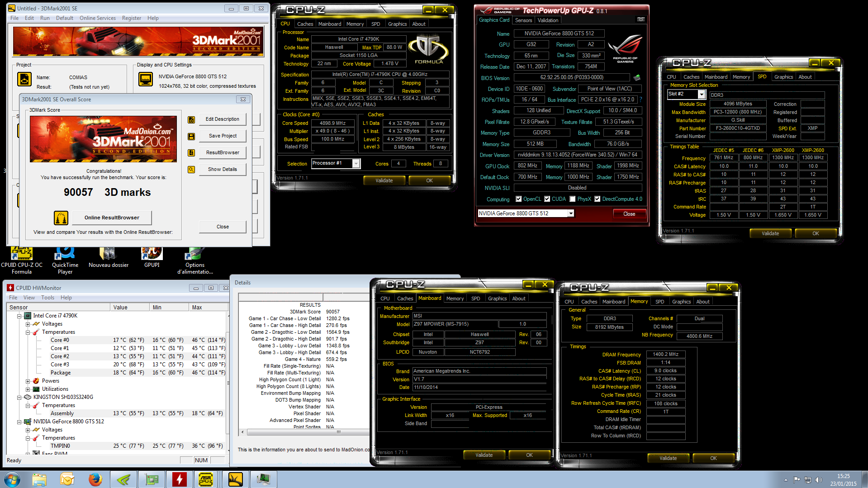Image resolution: width=868 pixels, height=488 pixels.
Task: Open the Online Services menu in 3DMark2001
Action: (x=98, y=18)
